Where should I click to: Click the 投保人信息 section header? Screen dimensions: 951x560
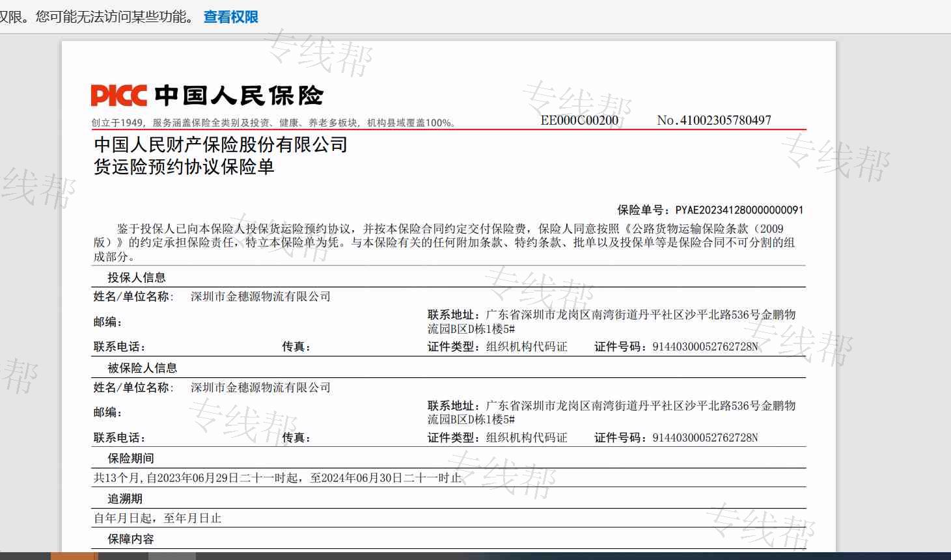click(137, 278)
